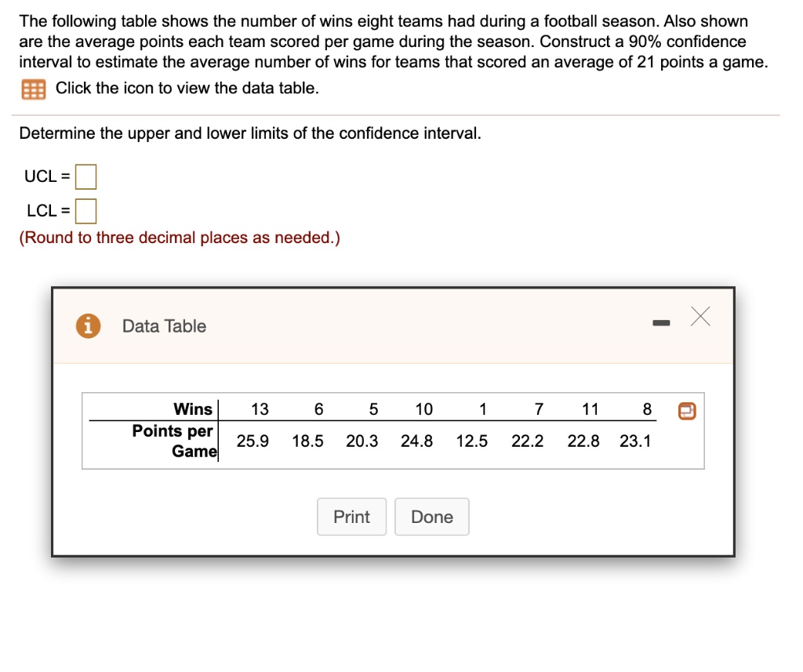This screenshot has height=672, width=803.
Task: Click the points value 12.5 in the table
Action: 471,441
